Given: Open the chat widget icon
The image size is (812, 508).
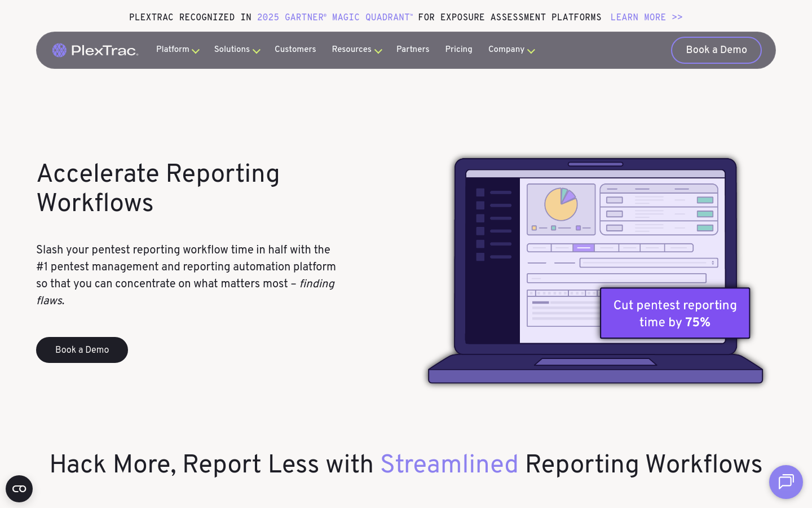Looking at the screenshot, I should [x=786, y=482].
